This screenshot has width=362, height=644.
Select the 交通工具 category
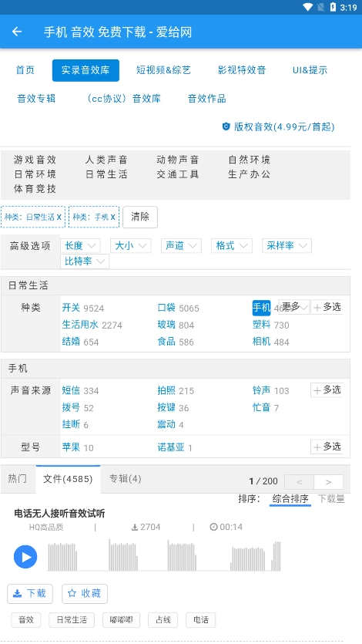click(x=178, y=174)
